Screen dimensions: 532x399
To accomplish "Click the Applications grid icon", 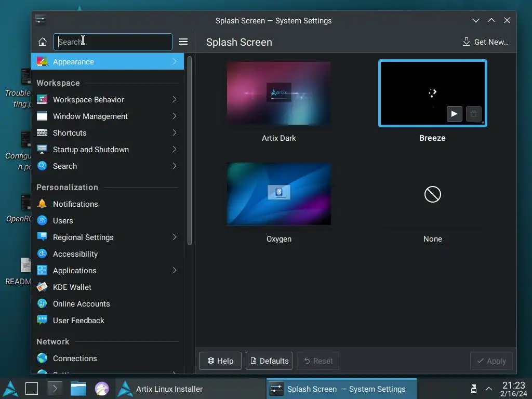I will pyautogui.click(x=42, y=270).
